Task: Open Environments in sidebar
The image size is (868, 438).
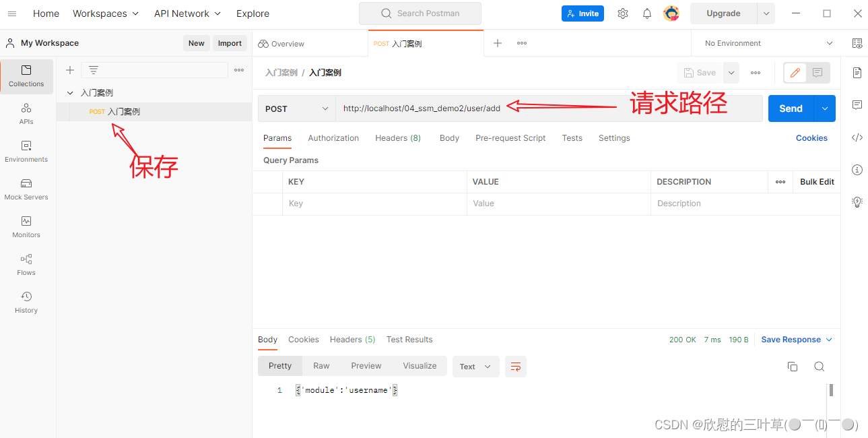Action: pos(26,151)
